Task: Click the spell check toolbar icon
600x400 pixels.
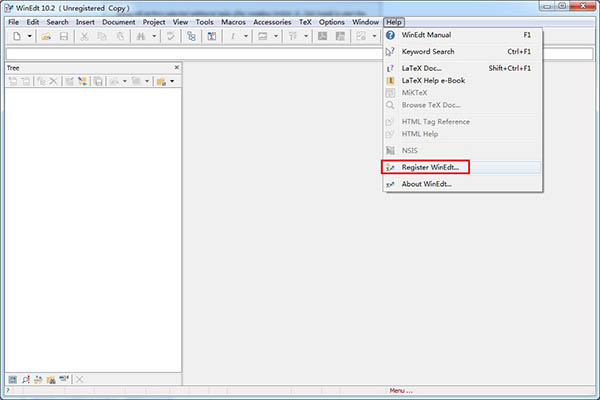Action: (x=171, y=36)
